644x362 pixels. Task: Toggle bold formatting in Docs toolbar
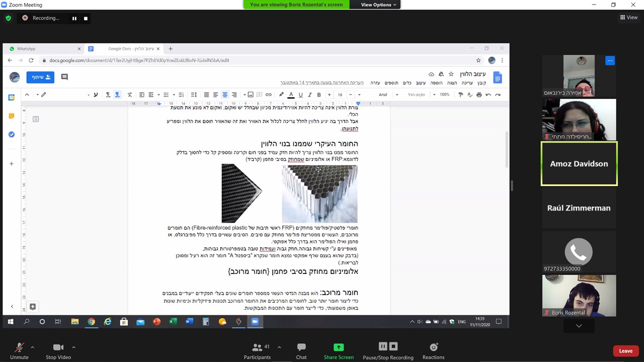(x=319, y=95)
